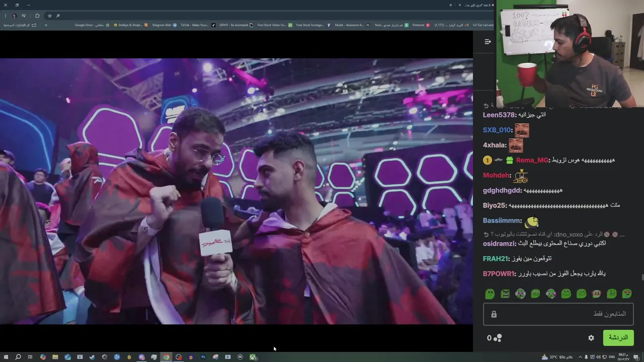The height and width of the screenshot is (362, 644).
Task: Click username Mohdeh in chat
Action: pos(497,175)
